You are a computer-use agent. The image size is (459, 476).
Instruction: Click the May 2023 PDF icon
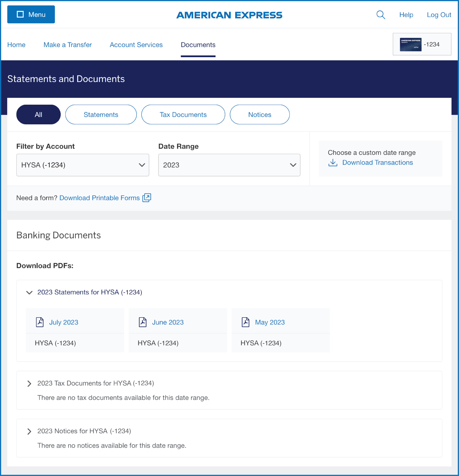pyautogui.click(x=246, y=322)
